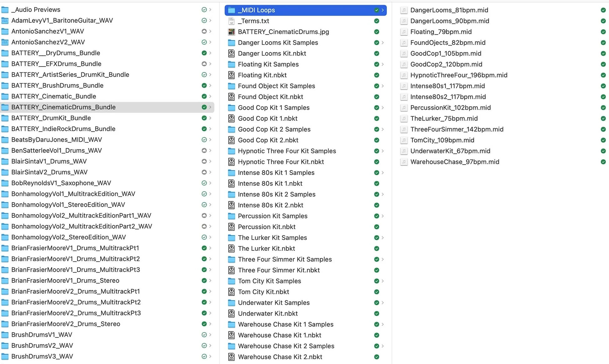The height and width of the screenshot is (364, 609).
Task: Click sync status badge for WarehouseChase_97bpm.mid
Action: coord(603,162)
